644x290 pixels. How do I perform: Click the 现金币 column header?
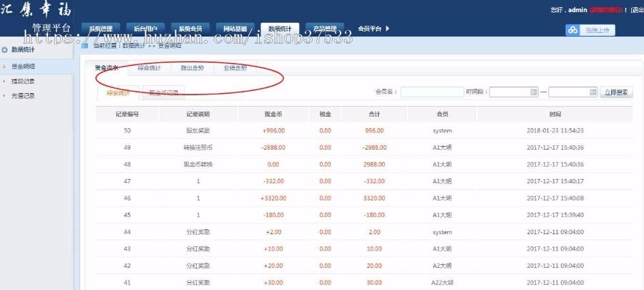tap(273, 114)
